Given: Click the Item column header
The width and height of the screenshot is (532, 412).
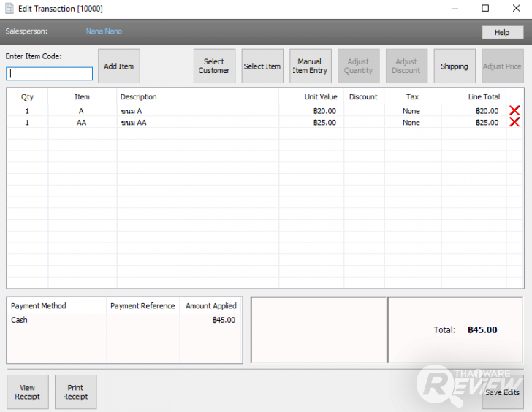Looking at the screenshot, I should pos(82,97).
